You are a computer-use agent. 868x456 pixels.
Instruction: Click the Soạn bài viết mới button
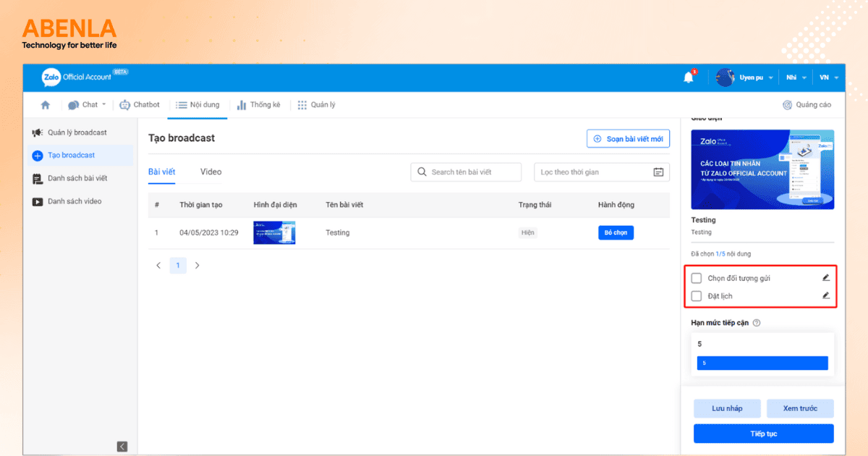pos(628,139)
